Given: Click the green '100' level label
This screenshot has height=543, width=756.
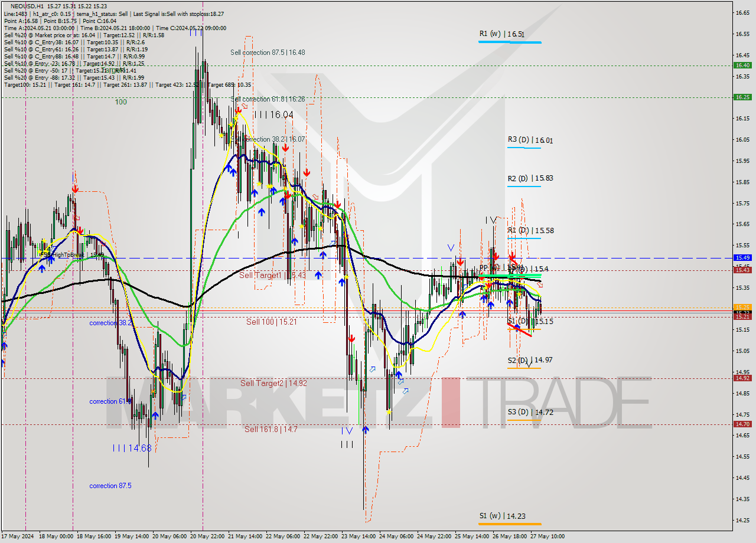Looking at the screenshot, I should click(120, 102).
